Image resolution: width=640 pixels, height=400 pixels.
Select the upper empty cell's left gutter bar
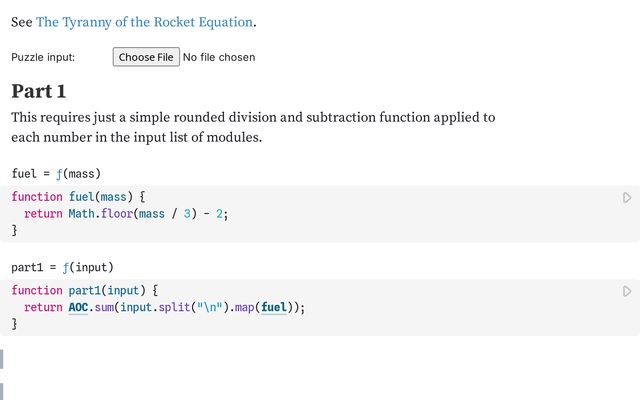2,359
